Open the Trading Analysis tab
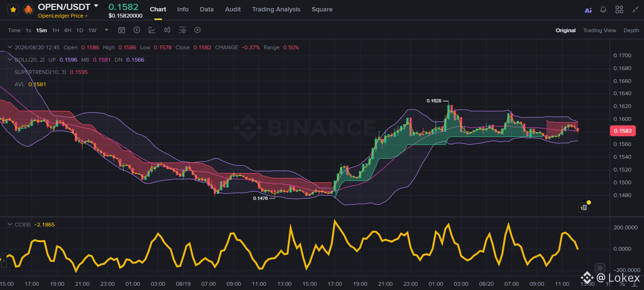Screen dimensions: 644x290 point(276,9)
